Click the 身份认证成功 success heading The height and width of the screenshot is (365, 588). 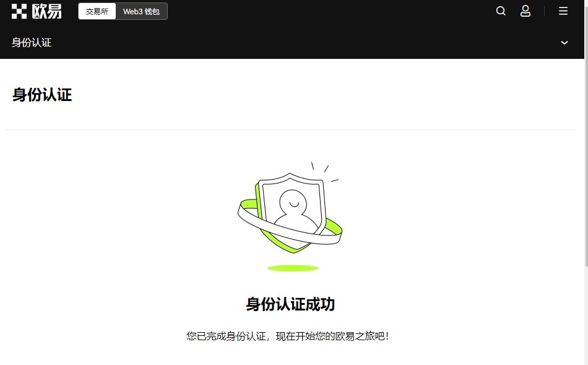coord(290,304)
